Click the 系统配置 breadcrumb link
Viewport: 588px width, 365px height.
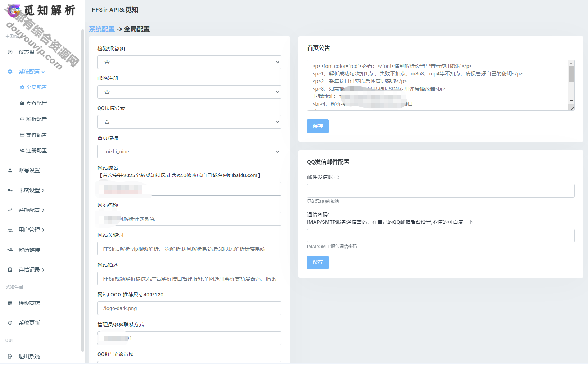point(102,29)
